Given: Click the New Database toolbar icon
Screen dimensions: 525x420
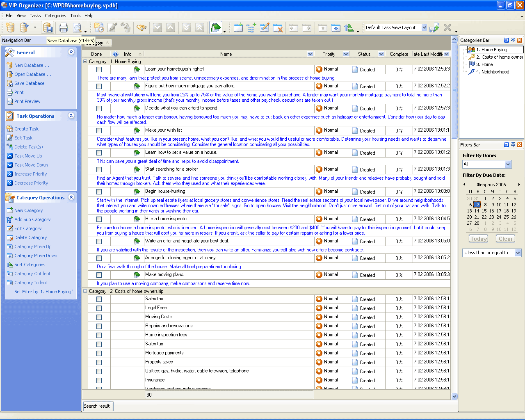Looking at the screenshot, I should point(11,28).
